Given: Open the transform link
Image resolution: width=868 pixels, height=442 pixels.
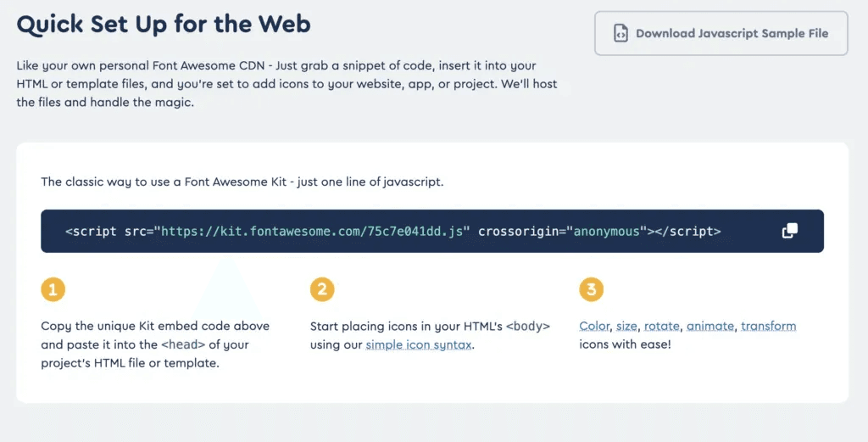Looking at the screenshot, I should (x=768, y=327).
